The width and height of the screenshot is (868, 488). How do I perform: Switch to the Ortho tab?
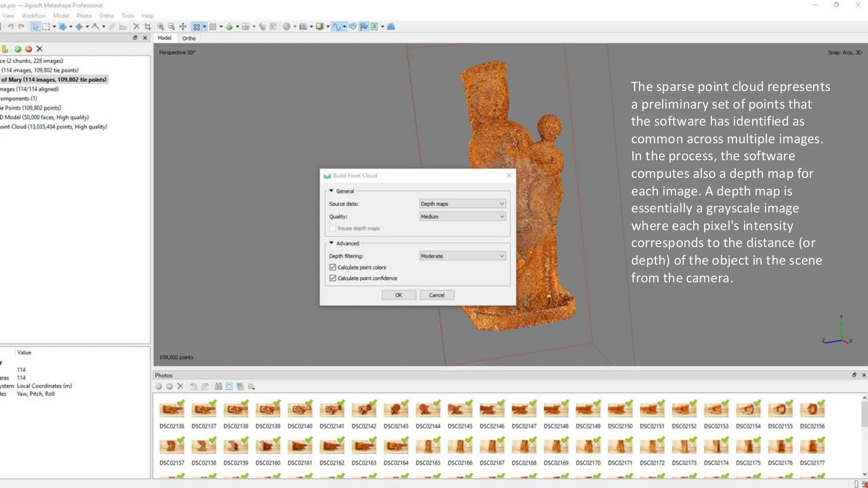pyautogui.click(x=189, y=38)
